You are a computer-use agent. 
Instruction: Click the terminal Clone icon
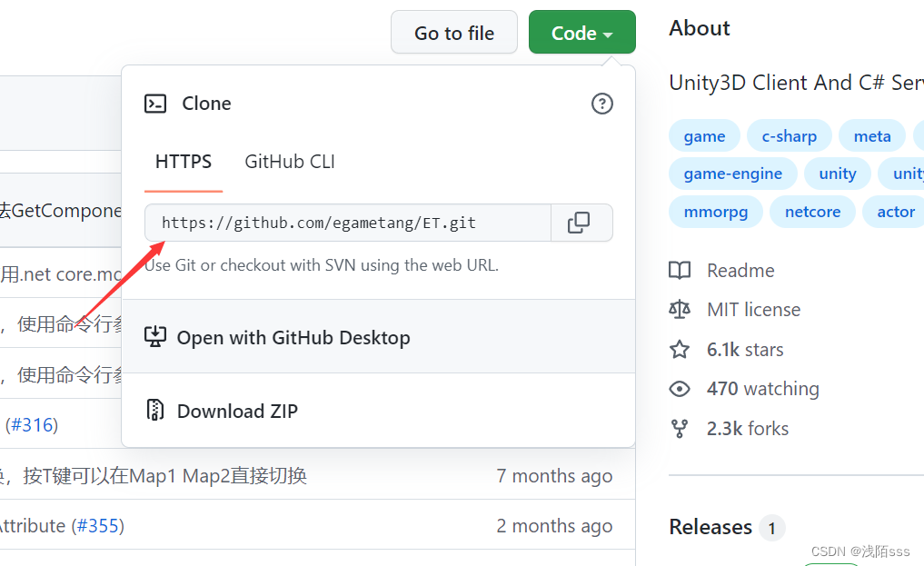[155, 104]
